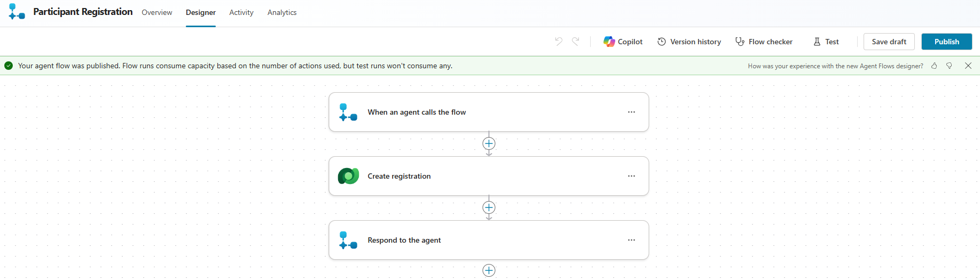The height and width of the screenshot is (280, 980).
Task: Open options menu for agent trigger step
Action: 631,112
